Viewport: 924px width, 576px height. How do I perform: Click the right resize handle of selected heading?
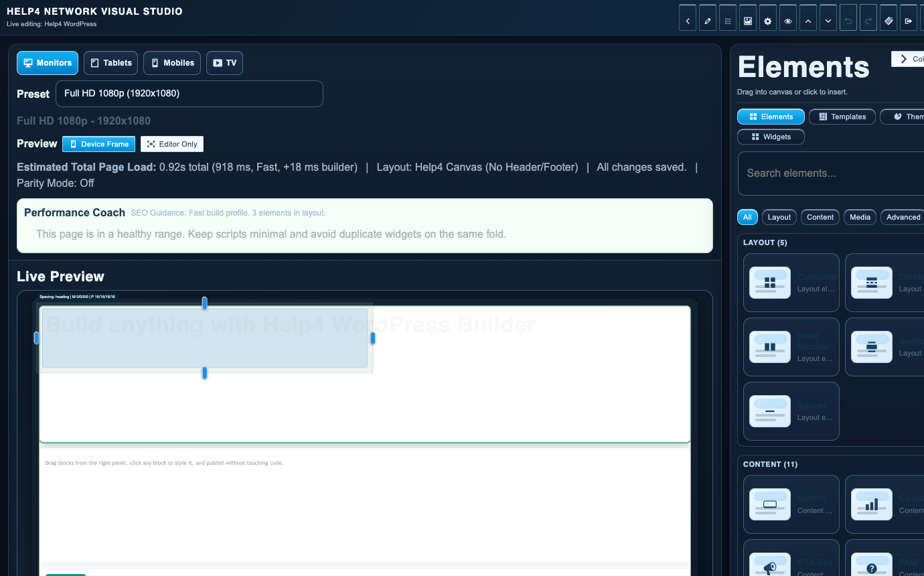(x=373, y=338)
